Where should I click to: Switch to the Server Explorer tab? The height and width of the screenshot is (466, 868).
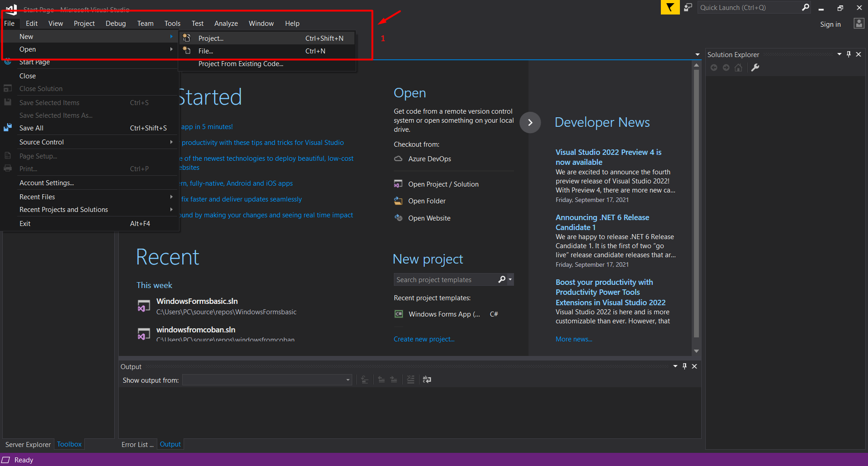28,445
